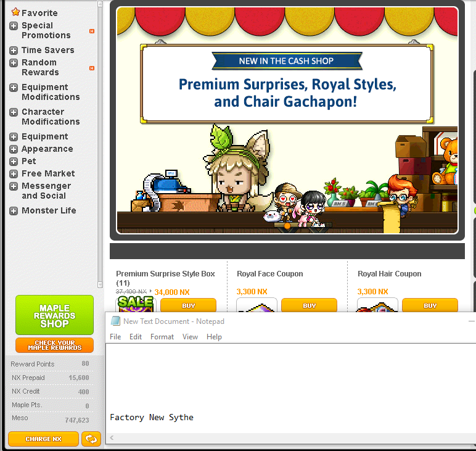This screenshot has width=476, height=451.
Task: Click the hot badge beside Special Promotions
Action: [92, 31]
